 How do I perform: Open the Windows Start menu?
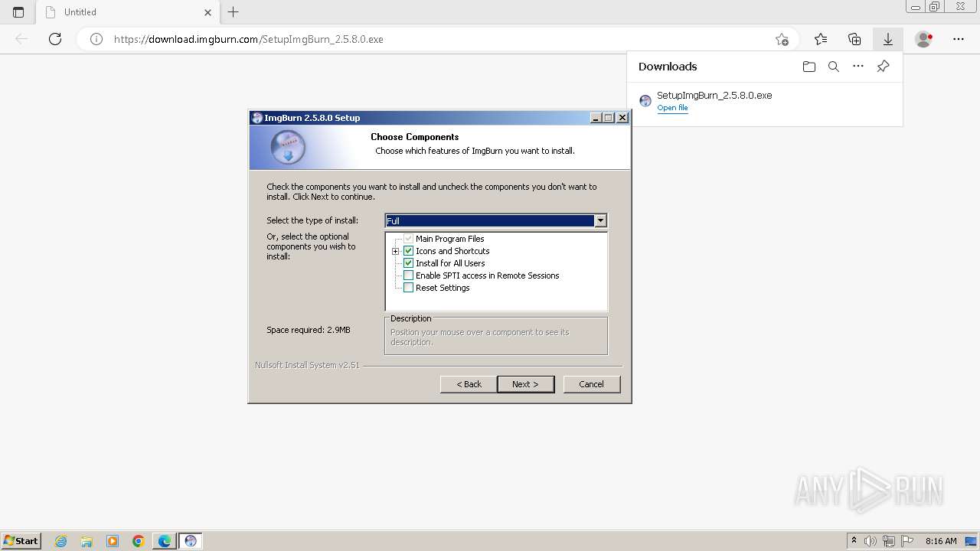click(x=21, y=540)
